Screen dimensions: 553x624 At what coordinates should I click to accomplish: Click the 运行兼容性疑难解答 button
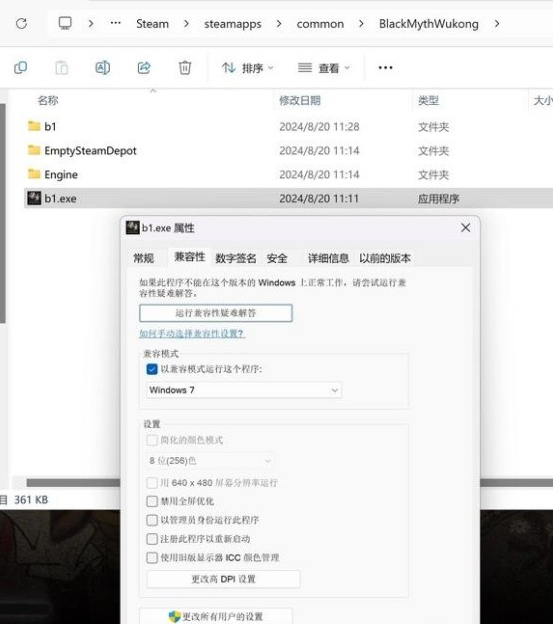click(216, 313)
